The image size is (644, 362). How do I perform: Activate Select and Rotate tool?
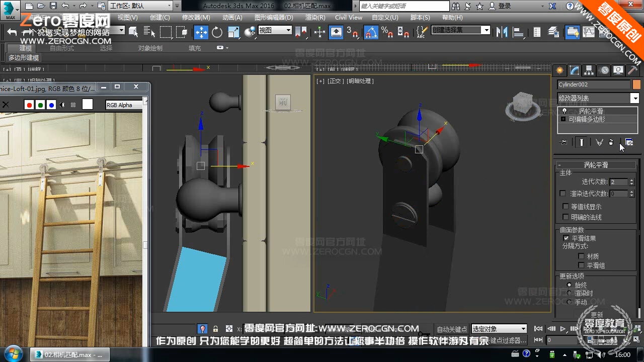(x=217, y=32)
